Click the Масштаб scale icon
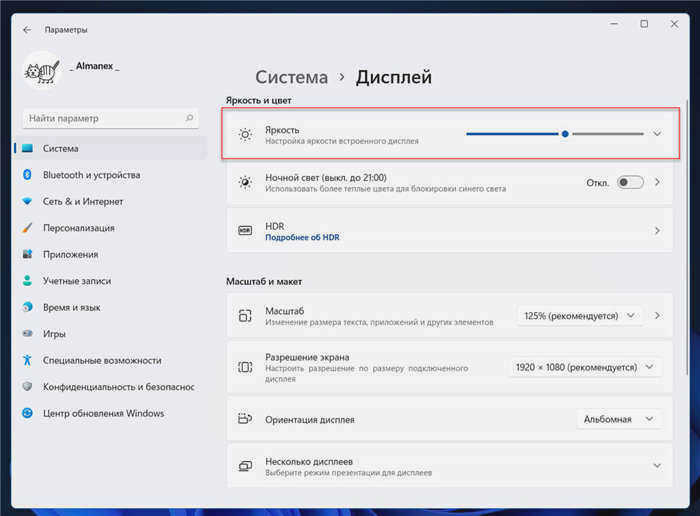Image resolution: width=700 pixels, height=516 pixels. (x=245, y=316)
